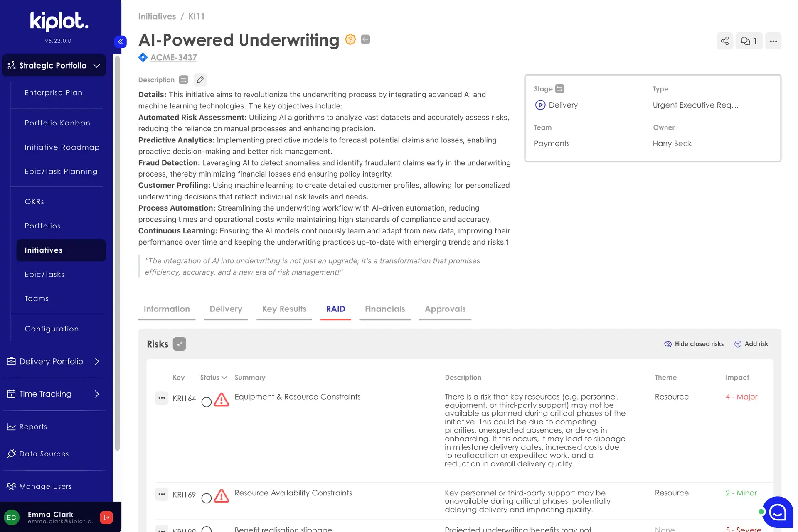Click the Reports icon in the sidebar
This screenshot has height=532, width=798.
click(x=11, y=427)
